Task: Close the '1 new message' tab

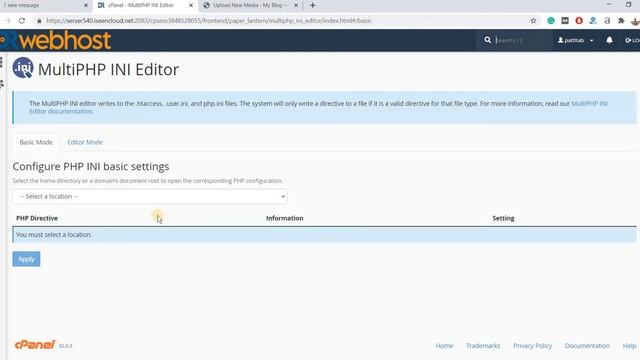Action: click(x=86, y=5)
